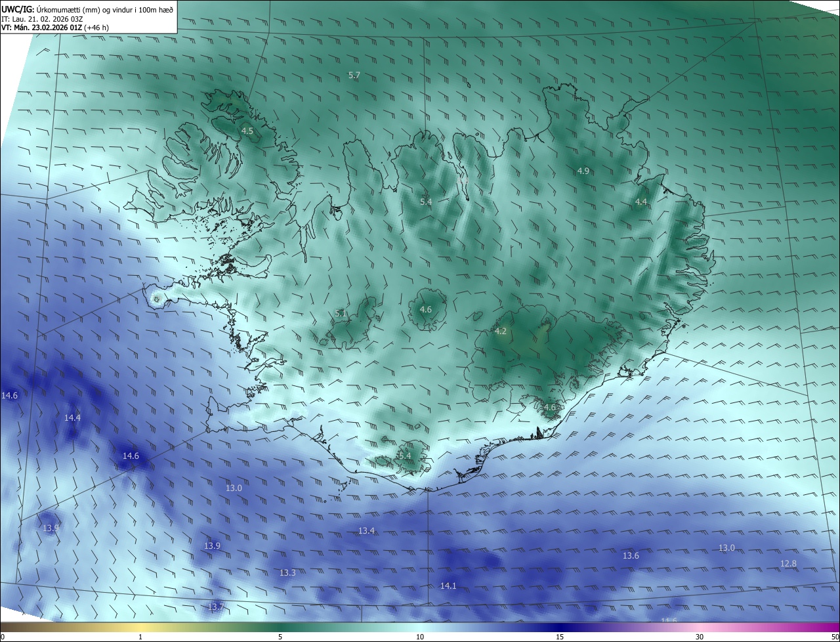
Task: Click the 5 tick on color scale
Action: pyautogui.click(x=280, y=637)
